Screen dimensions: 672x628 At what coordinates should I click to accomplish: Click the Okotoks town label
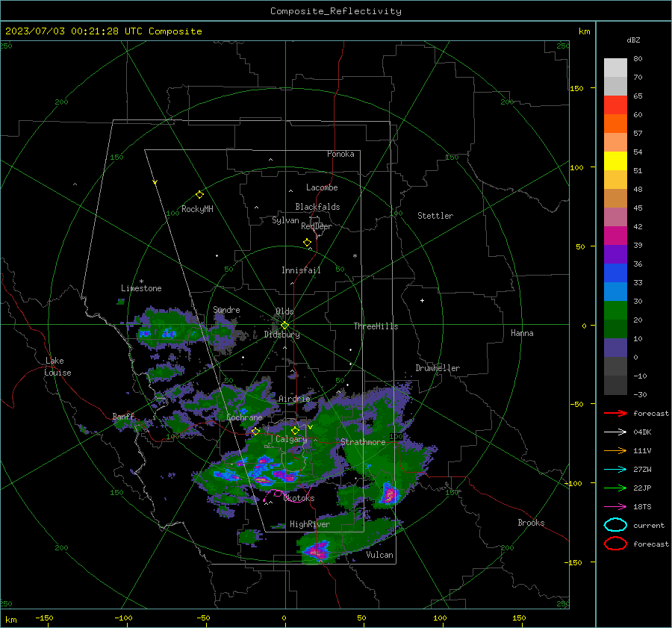[299, 498]
